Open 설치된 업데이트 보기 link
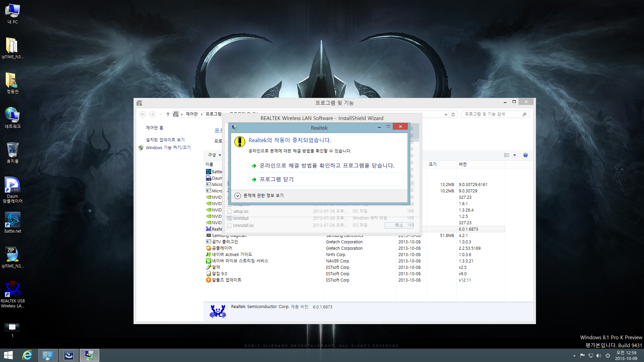Screen dimensions: 644x362 [x=165, y=140]
